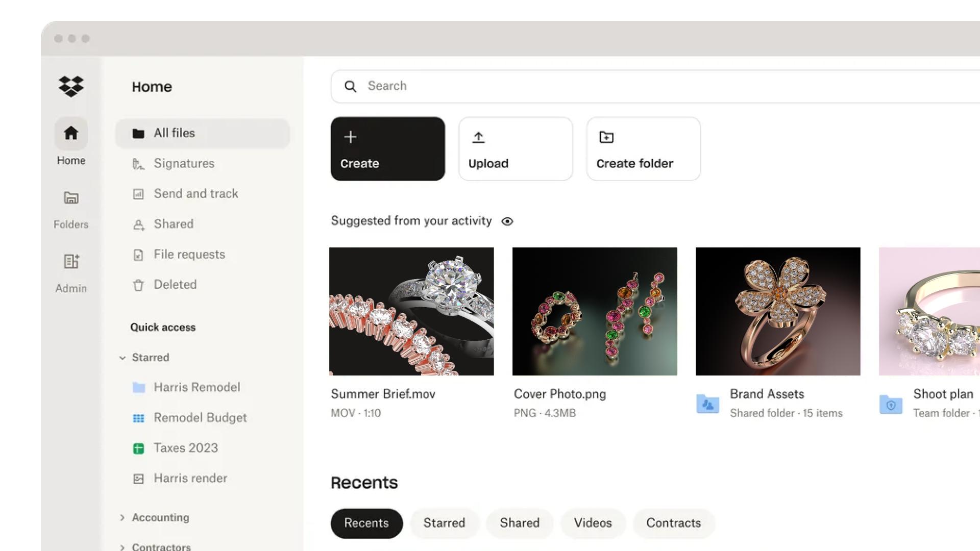Open the Cover Photo.png thumbnail
Screen dimensions: 980x551
(595, 311)
